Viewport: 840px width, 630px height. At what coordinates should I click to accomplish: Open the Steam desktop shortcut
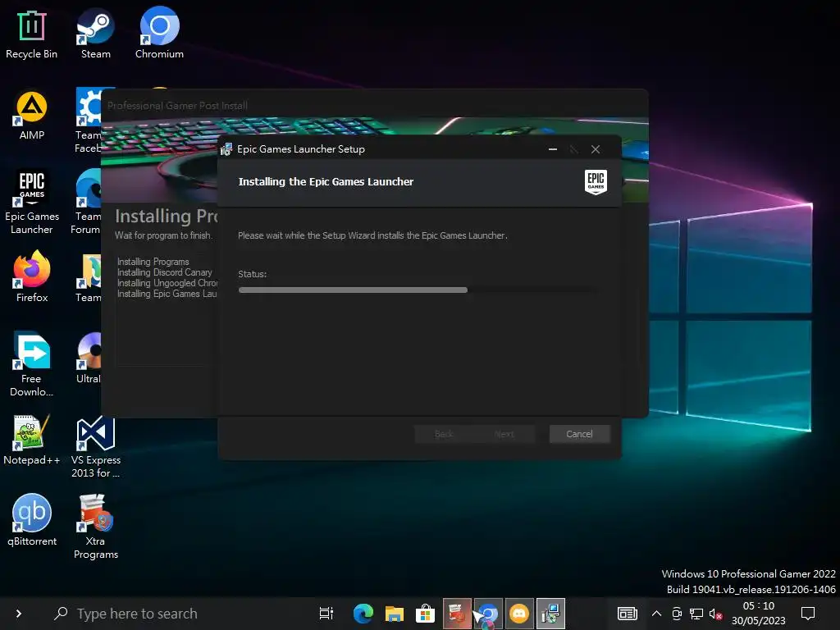coord(95,34)
